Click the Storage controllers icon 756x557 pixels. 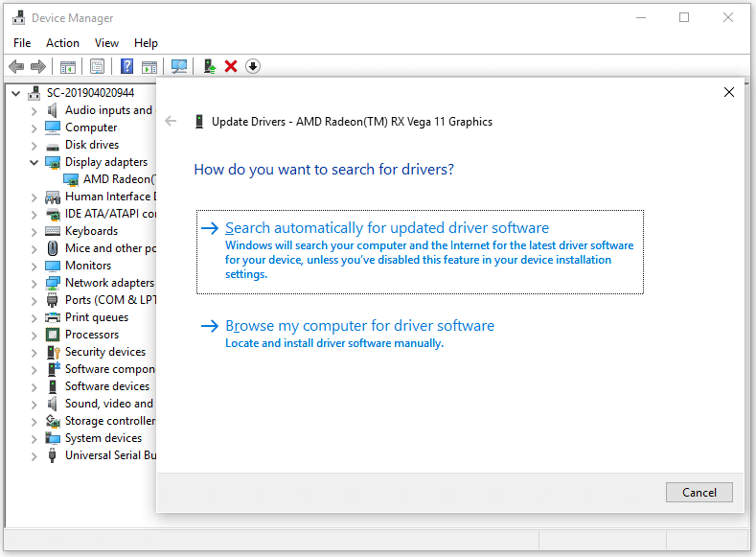(52, 421)
